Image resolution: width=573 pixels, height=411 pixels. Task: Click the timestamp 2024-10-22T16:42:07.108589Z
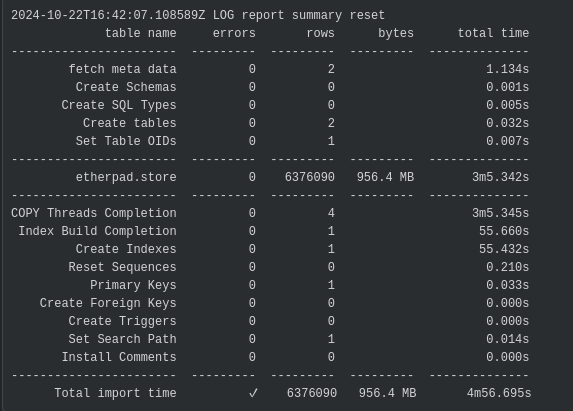[108, 15]
